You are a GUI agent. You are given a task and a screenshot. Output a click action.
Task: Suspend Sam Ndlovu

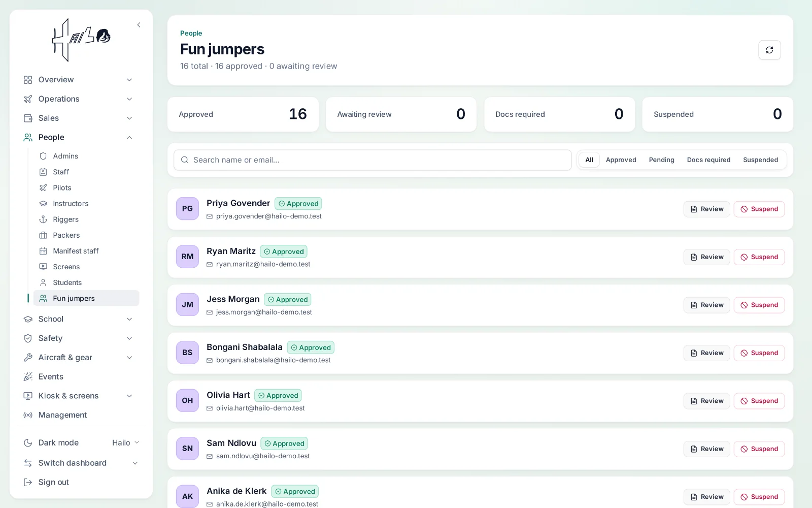coord(759,449)
